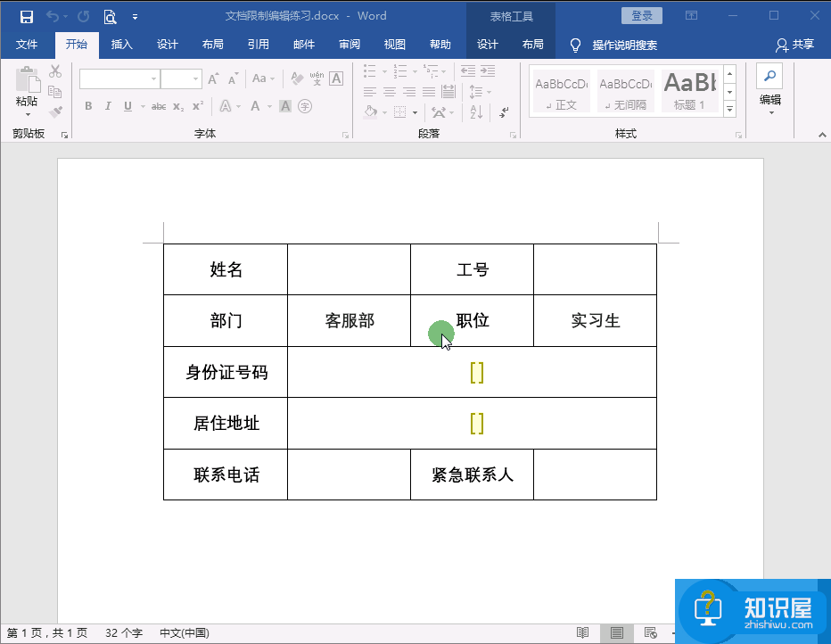831x644 pixels.
Task: Click the Distributed alignment icon
Action: [448, 92]
